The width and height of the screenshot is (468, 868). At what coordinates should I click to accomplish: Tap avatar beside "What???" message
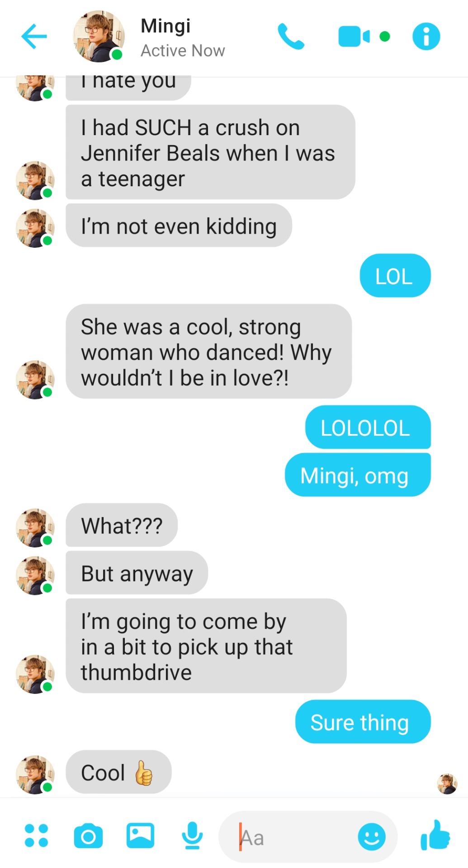point(35,528)
